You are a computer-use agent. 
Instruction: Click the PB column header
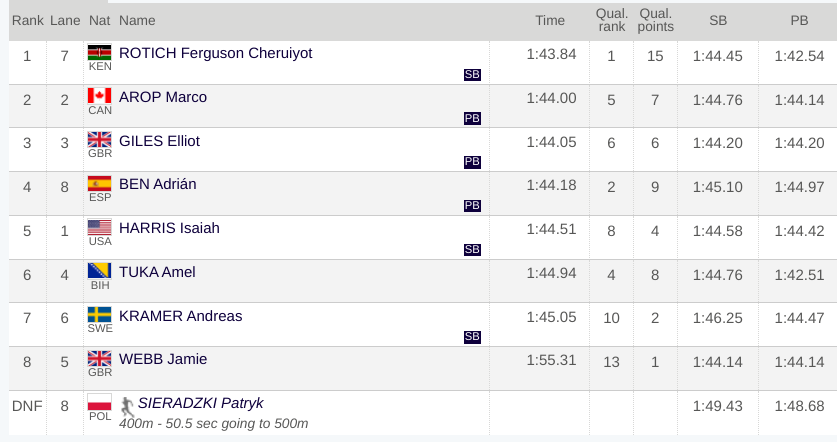tap(799, 21)
